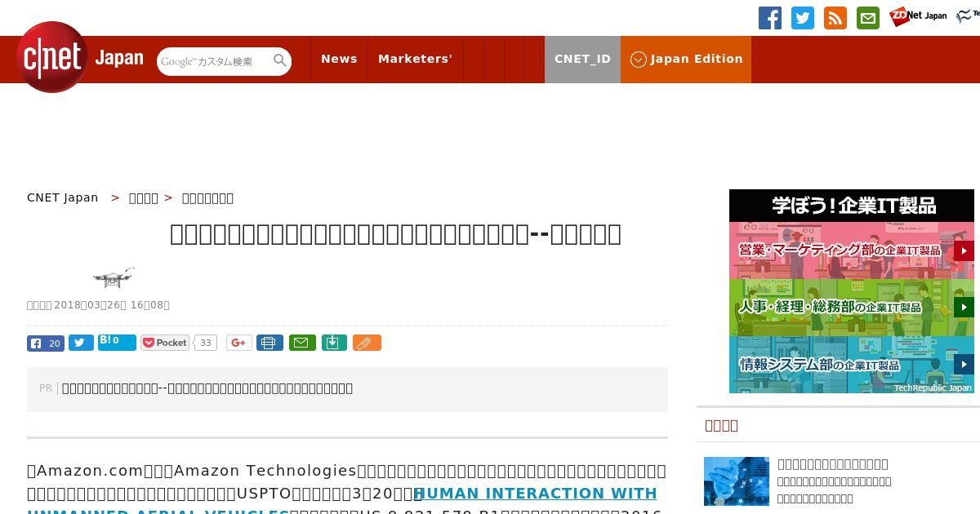Viewport: 980px width, 514px height.
Task: Visit ZDNet Japan logo link
Action: tap(919, 16)
